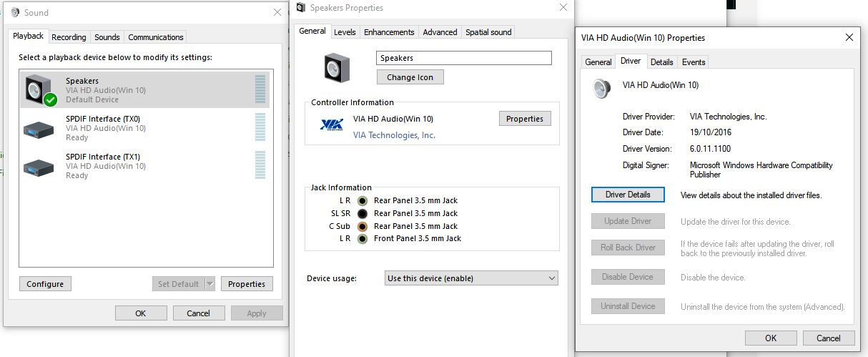868x357 pixels.
Task: Click the Disable Device button
Action: pyautogui.click(x=628, y=277)
